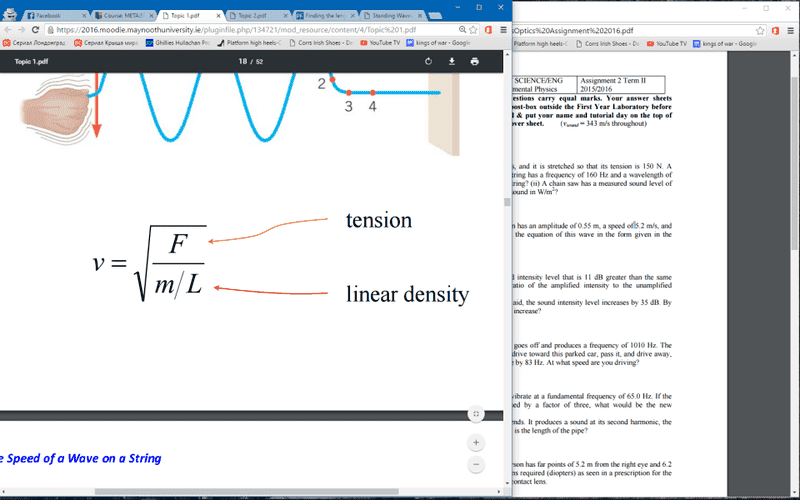Image resolution: width=800 pixels, height=500 pixels.
Task: Open the Сериал Лондонград bookmark
Action: click(x=35, y=43)
